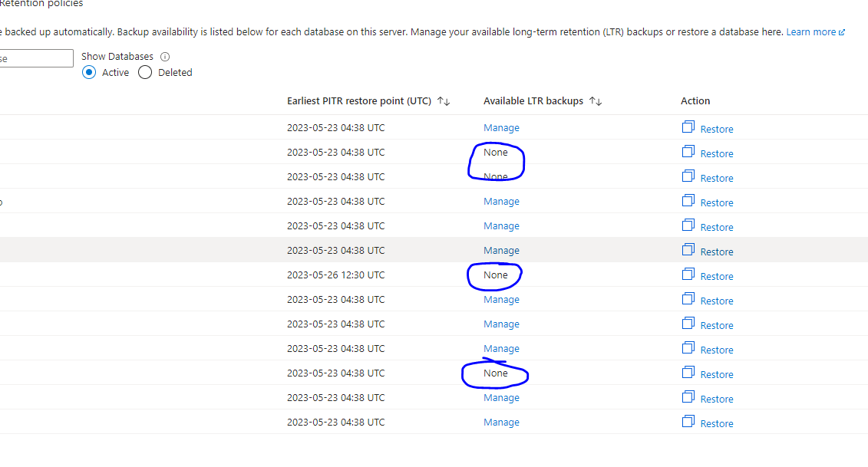The image size is (868, 467).
Task: Click restore icon directly below the 12:30 UTC row
Action: pyautogui.click(x=688, y=299)
